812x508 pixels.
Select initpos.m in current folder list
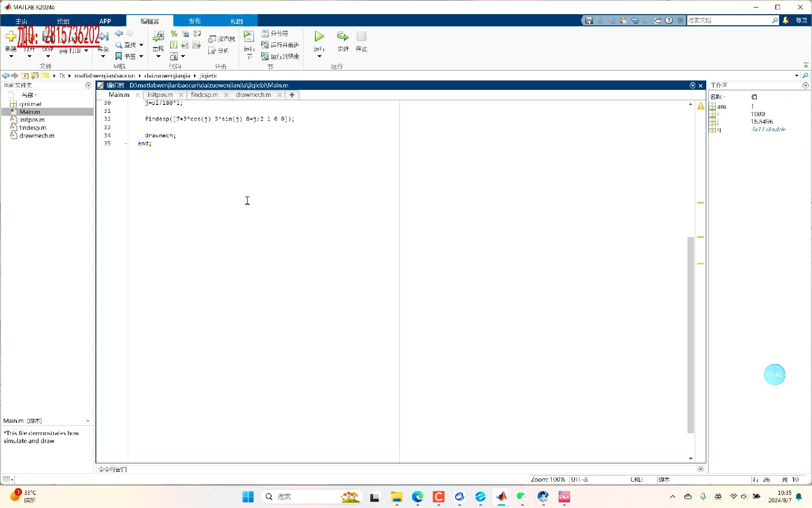pos(32,120)
